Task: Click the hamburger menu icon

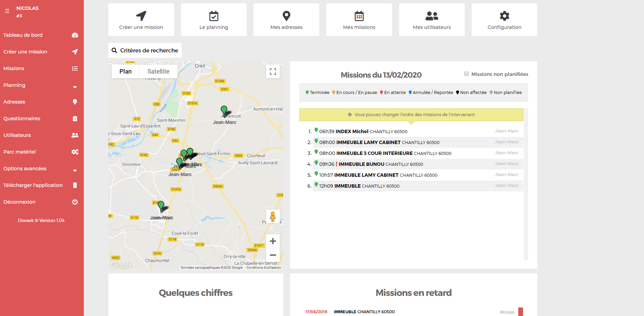Action: tap(7, 11)
